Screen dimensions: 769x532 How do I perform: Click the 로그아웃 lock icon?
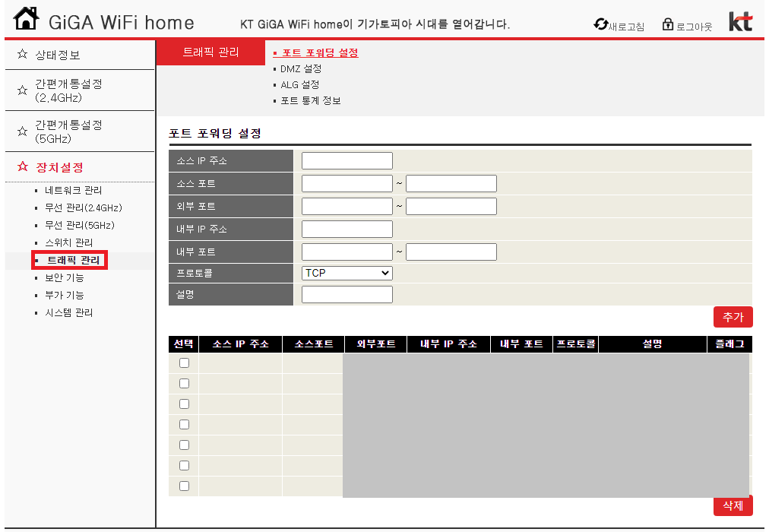point(667,24)
